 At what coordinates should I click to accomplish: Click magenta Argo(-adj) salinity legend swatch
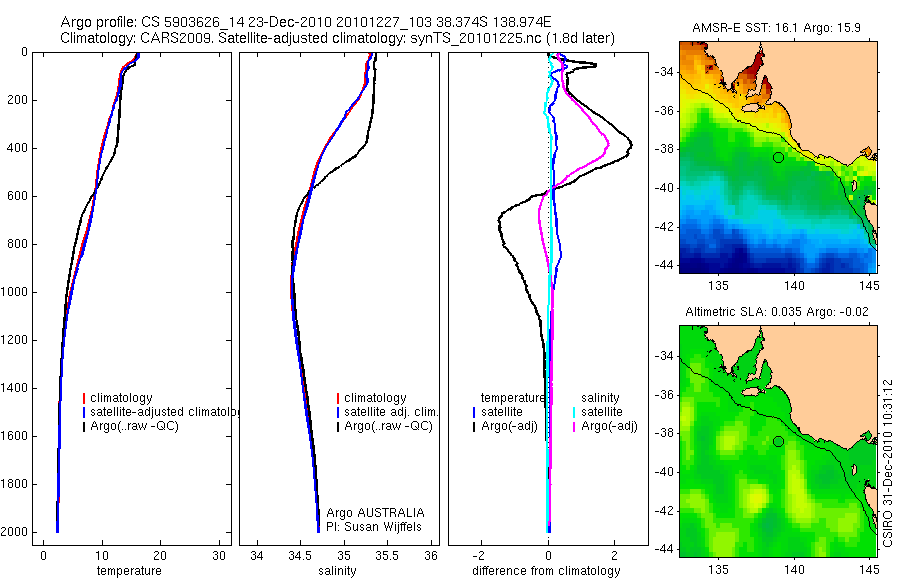pyautogui.click(x=574, y=427)
